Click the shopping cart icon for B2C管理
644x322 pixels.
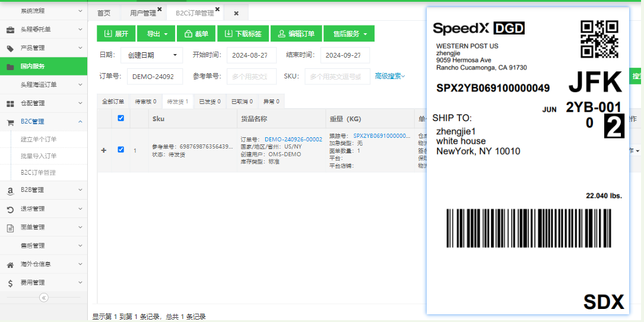point(10,122)
